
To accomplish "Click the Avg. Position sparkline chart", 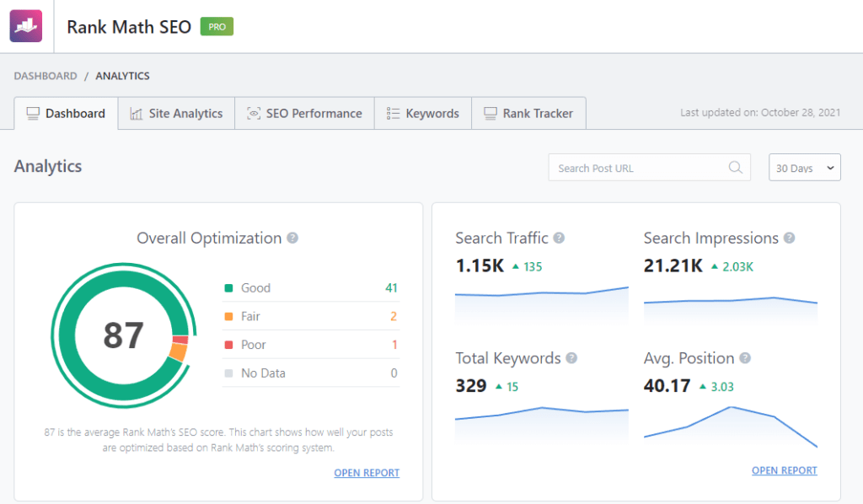I will click(x=731, y=427).
